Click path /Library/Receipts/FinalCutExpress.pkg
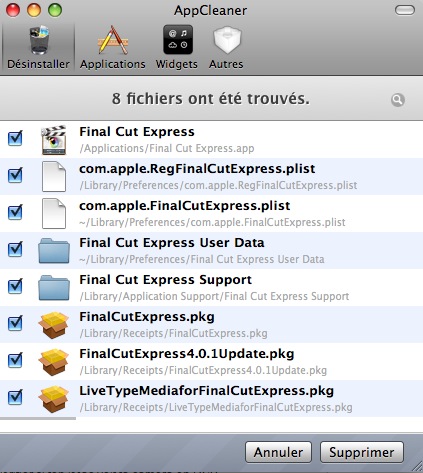The image size is (423, 473). tap(174, 333)
